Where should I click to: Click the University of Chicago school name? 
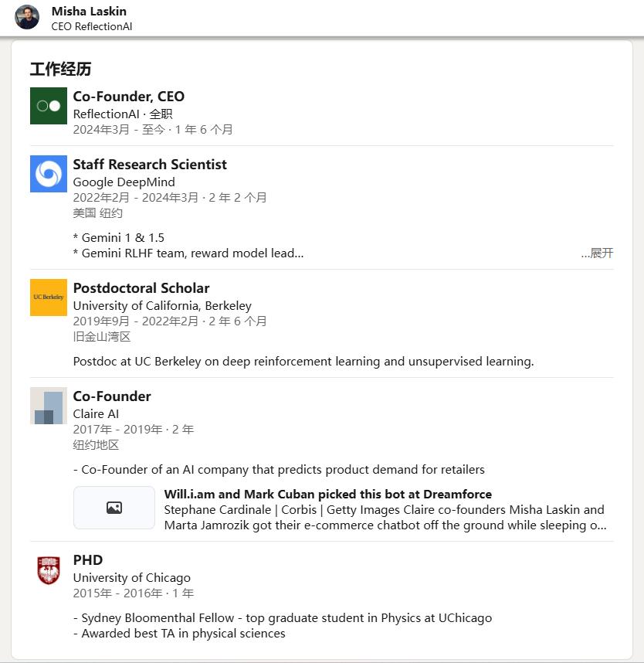(x=132, y=578)
